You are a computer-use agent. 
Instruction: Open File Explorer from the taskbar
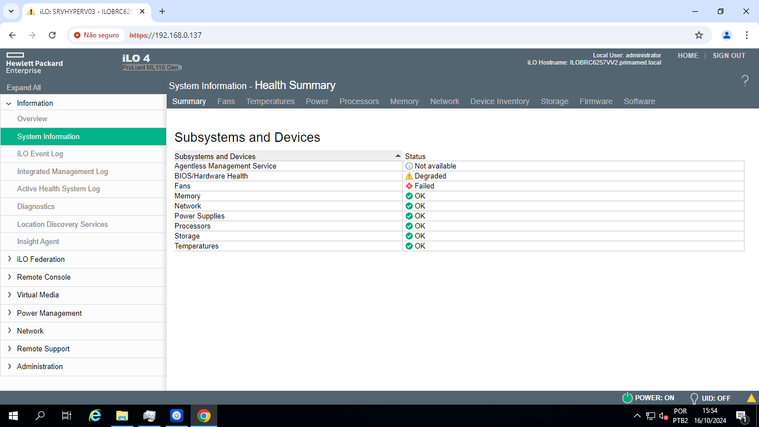coord(122,415)
